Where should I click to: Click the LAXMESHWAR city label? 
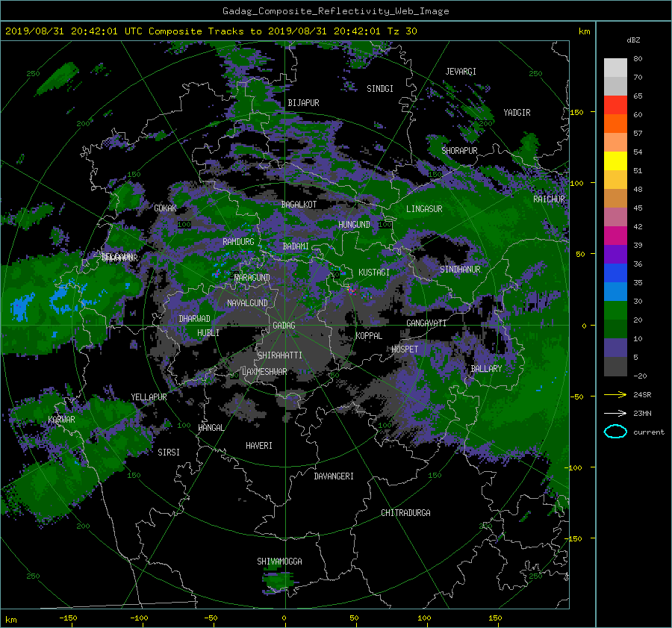[x=264, y=372]
